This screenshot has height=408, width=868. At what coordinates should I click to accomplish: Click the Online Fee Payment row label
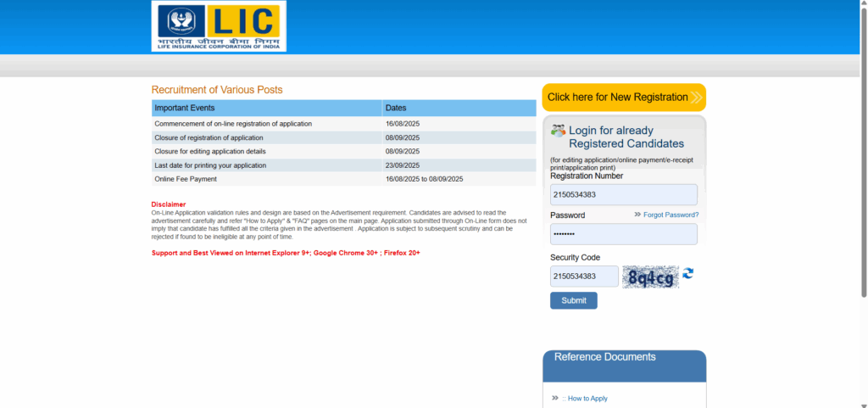point(186,179)
